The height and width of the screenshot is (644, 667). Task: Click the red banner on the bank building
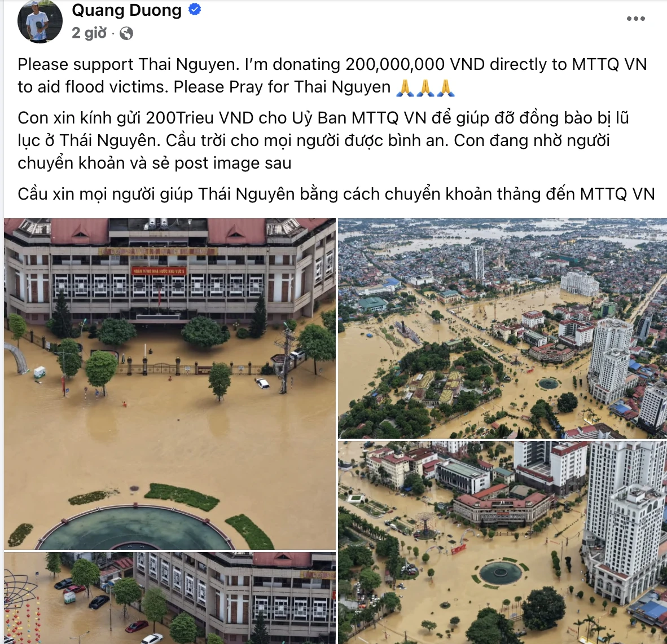pos(158,271)
